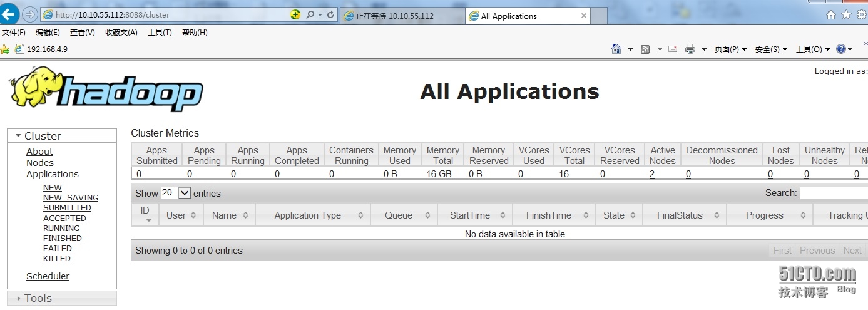The height and width of the screenshot is (310, 868).
Task: Collapse the Cluster section in sidebar
Action: [61, 136]
